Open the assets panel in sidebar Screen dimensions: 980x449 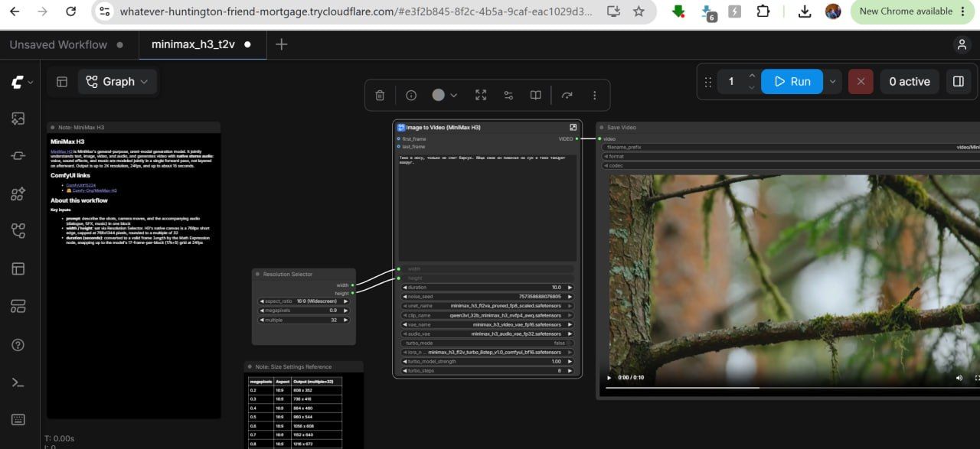pos(18,119)
